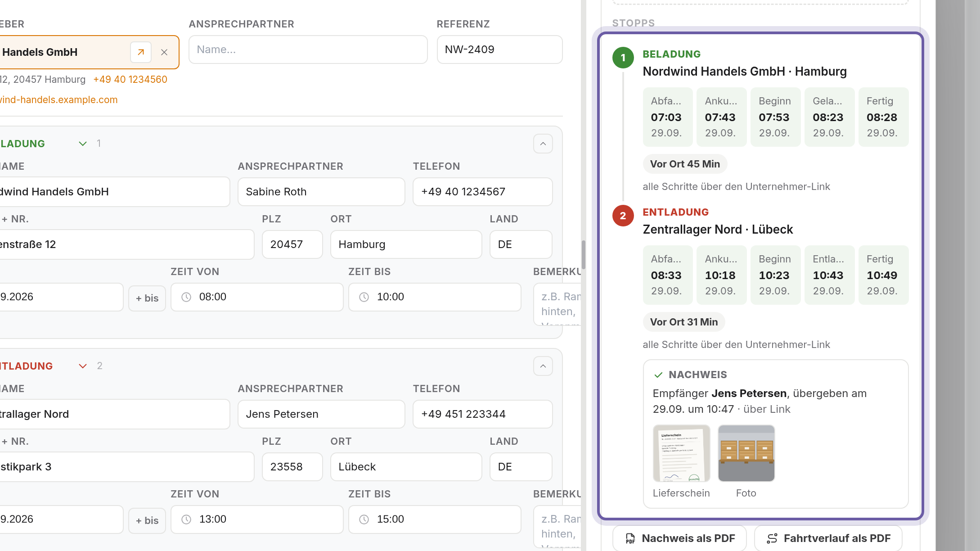Download Nachweis als PDF
The width and height of the screenshot is (980, 551).
click(x=679, y=538)
